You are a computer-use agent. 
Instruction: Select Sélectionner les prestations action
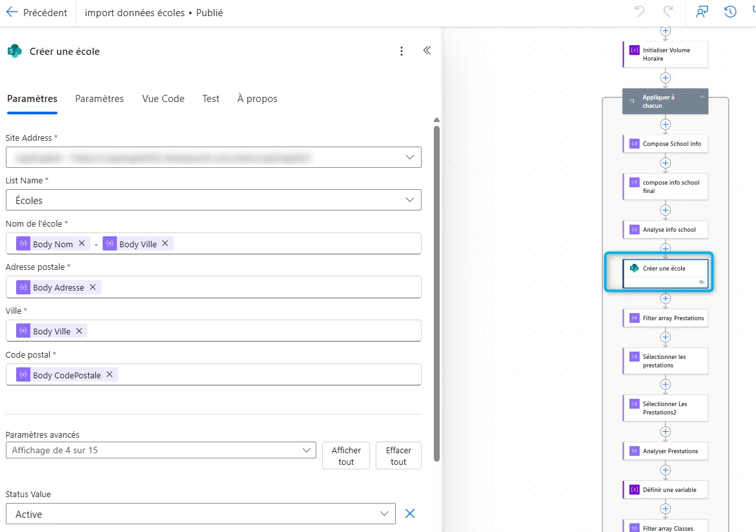666,361
